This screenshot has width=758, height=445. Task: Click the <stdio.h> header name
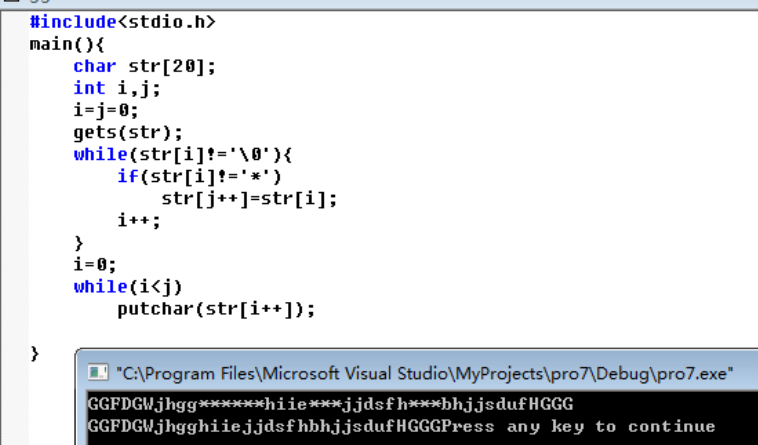click(166, 22)
